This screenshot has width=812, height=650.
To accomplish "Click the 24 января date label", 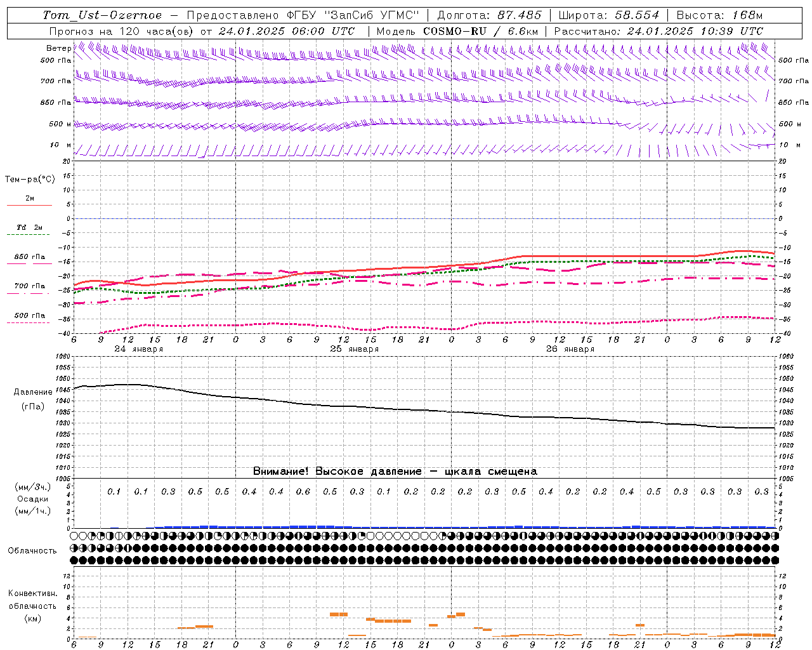I will (139, 349).
